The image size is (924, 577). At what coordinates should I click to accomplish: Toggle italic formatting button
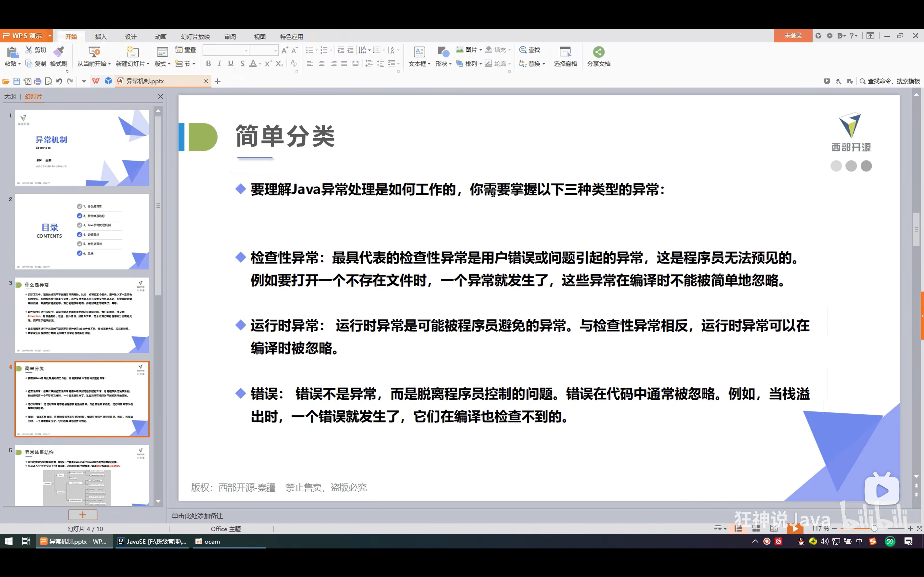pos(219,64)
